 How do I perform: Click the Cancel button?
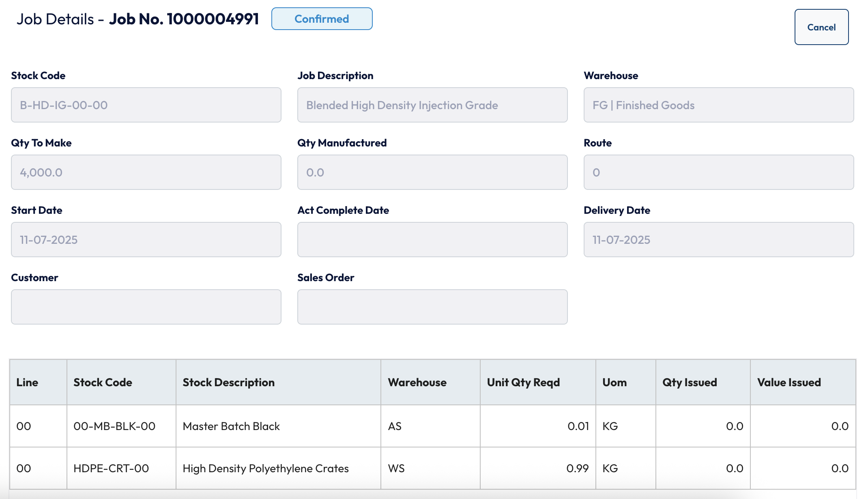click(821, 27)
